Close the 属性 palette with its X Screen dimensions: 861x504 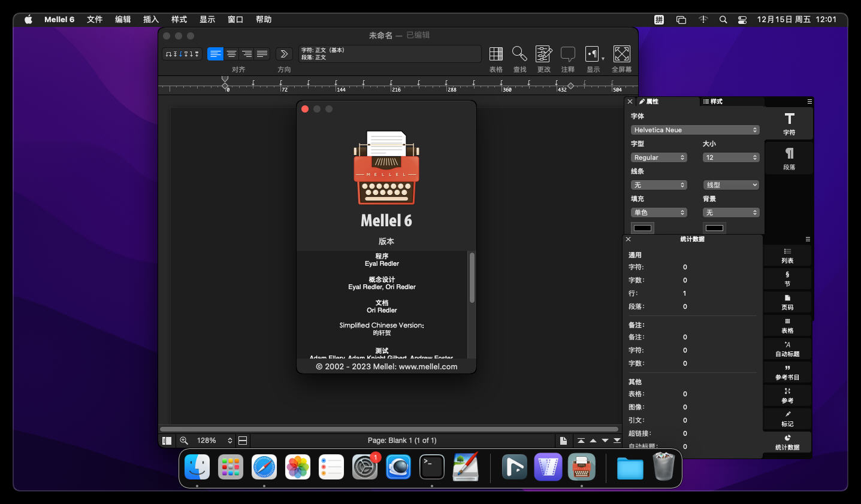tap(630, 102)
